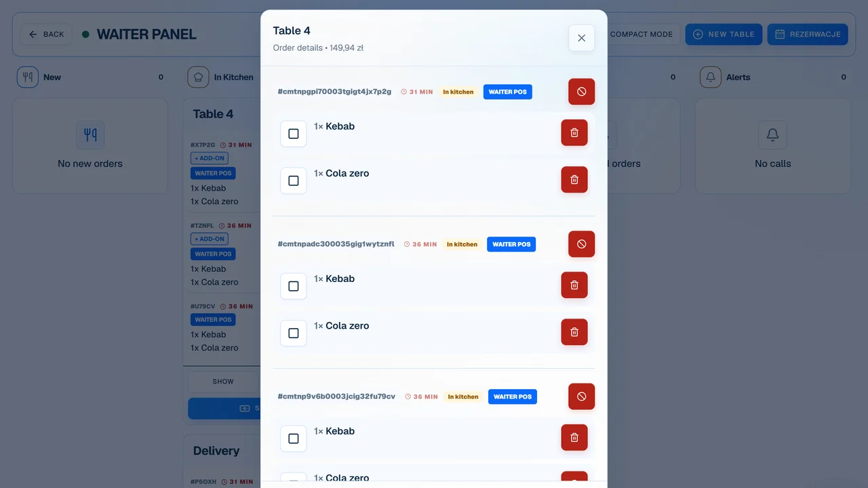Check the Kebab item in the tznfl order
This screenshot has width=868, height=488.
click(294, 286)
